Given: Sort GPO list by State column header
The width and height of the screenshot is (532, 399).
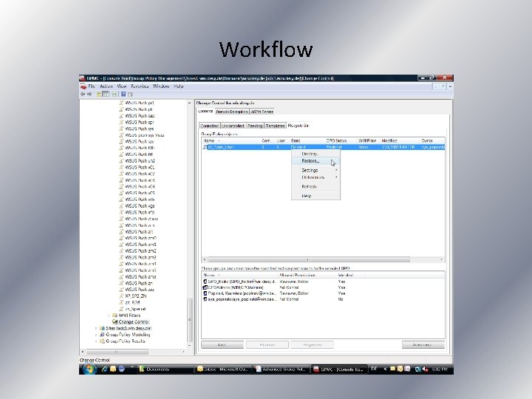Looking at the screenshot, I should (307, 140).
